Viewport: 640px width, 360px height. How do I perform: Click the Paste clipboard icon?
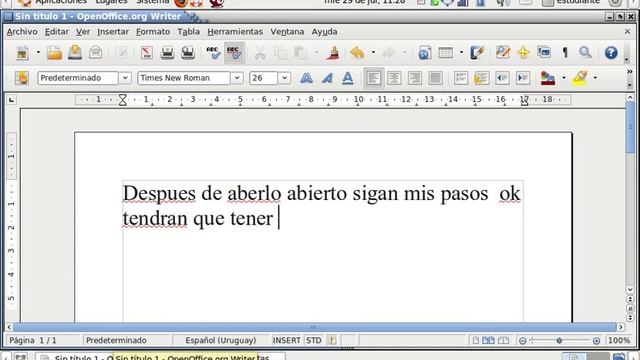(x=301, y=53)
